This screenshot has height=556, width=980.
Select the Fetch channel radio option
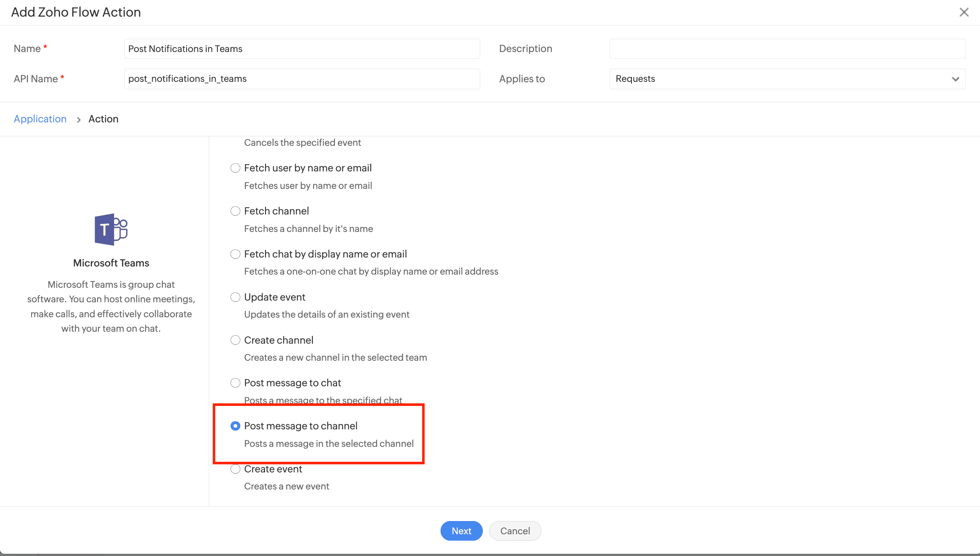tap(235, 211)
